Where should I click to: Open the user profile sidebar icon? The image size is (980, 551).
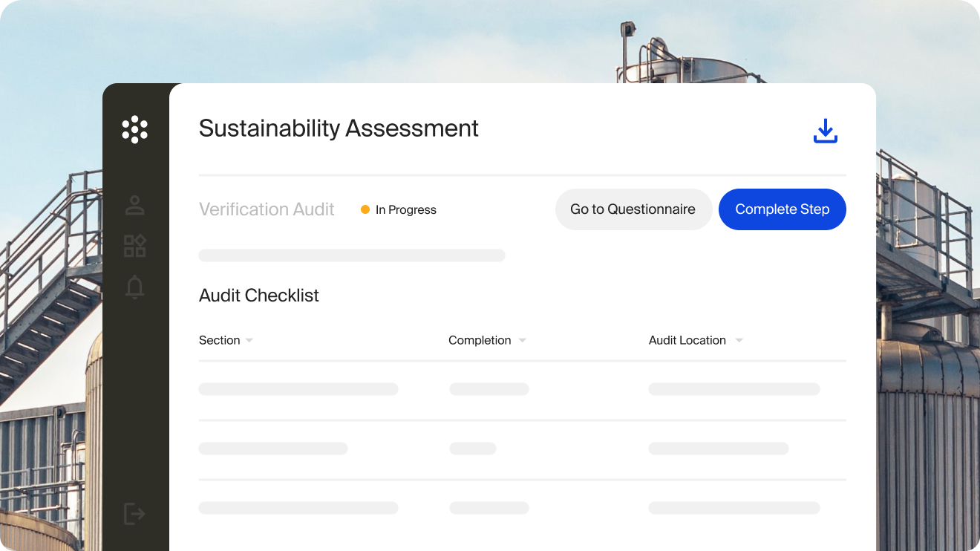coord(134,206)
